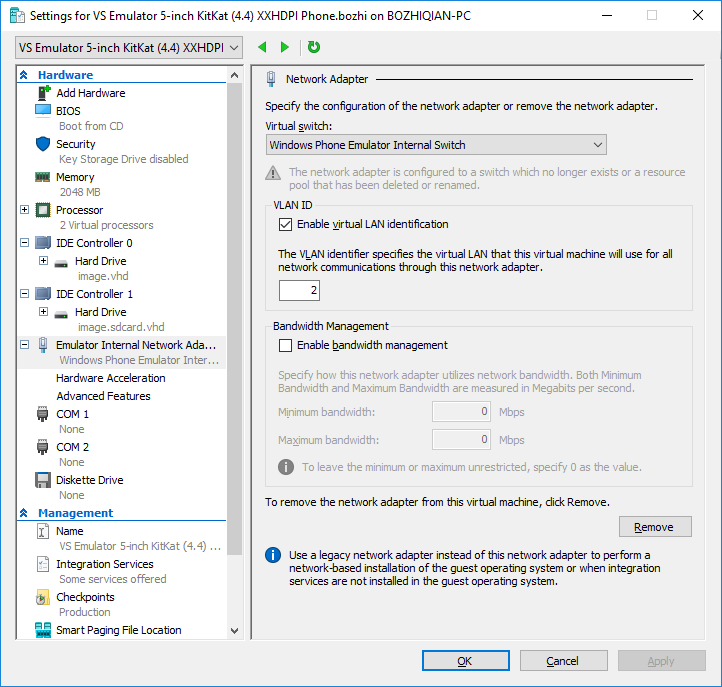Click 'Some services offered' text

pyautogui.click(x=113, y=579)
